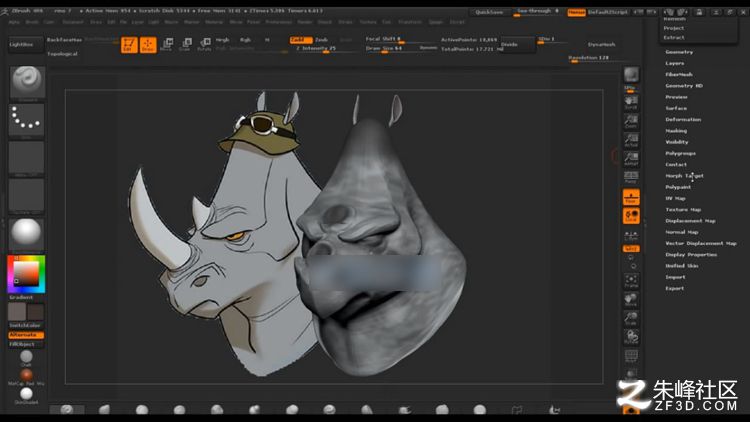Click the Scroll canvas icon

tap(631, 102)
